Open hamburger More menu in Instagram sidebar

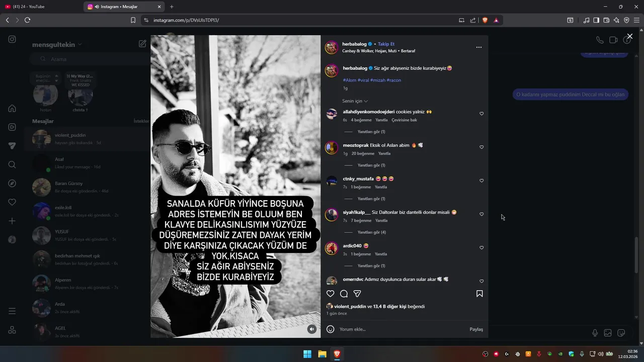coord(12,311)
